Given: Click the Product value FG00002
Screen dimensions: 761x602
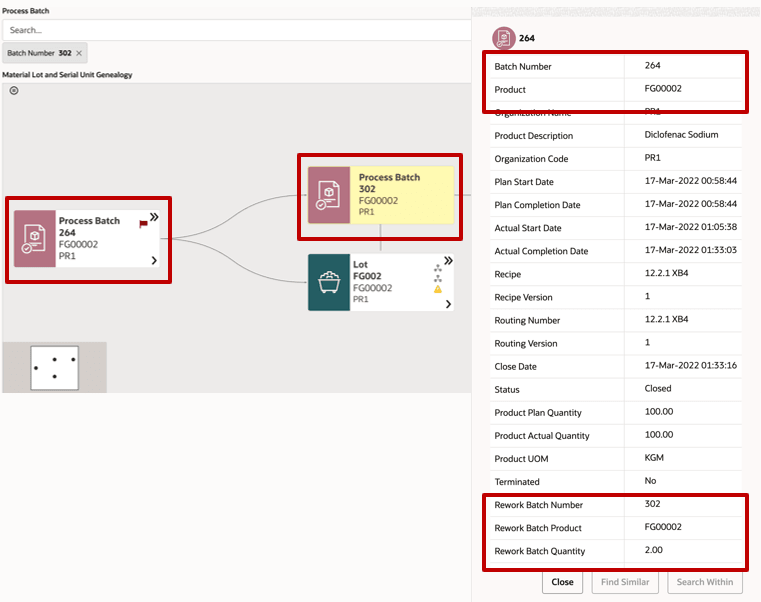Looking at the screenshot, I should (x=663, y=89).
